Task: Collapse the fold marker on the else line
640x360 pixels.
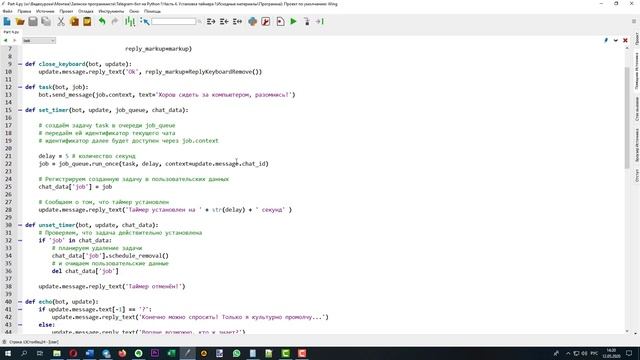Action: tap(20, 324)
